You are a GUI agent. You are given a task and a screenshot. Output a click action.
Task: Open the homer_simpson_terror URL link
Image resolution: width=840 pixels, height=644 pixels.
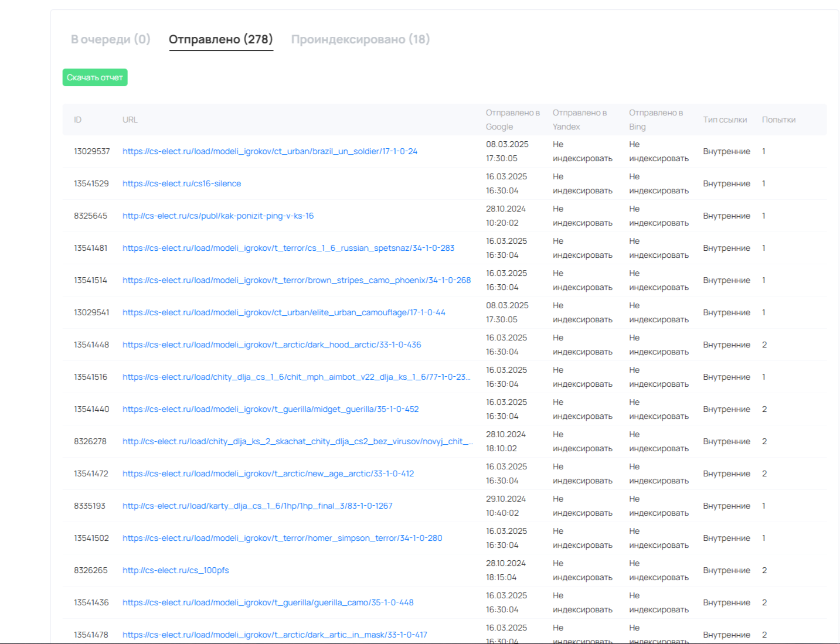[283, 538]
